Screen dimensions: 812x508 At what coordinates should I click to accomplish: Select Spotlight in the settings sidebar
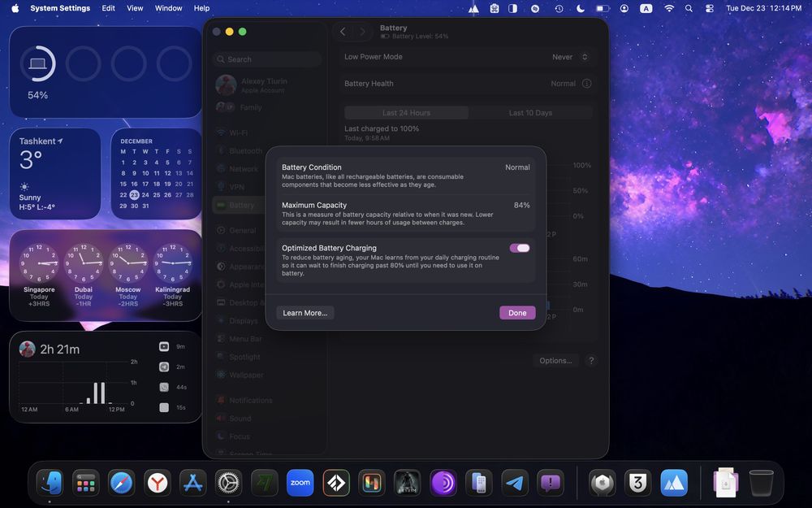click(268, 357)
